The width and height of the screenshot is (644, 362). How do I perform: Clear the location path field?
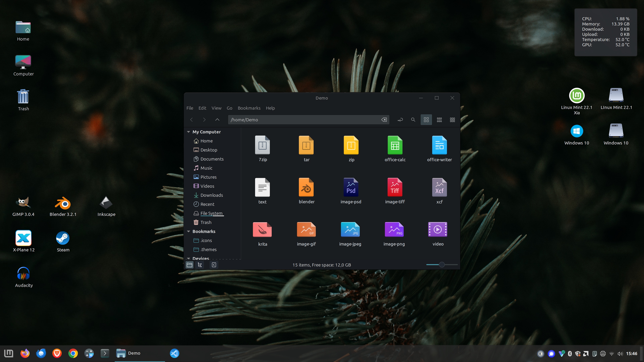click(384, 120)
